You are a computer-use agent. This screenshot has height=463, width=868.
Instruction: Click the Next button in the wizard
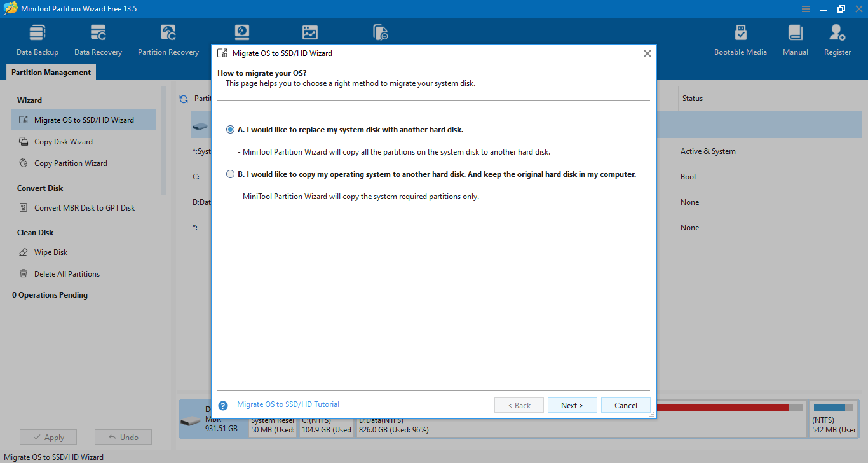click(x=572, y=406)
